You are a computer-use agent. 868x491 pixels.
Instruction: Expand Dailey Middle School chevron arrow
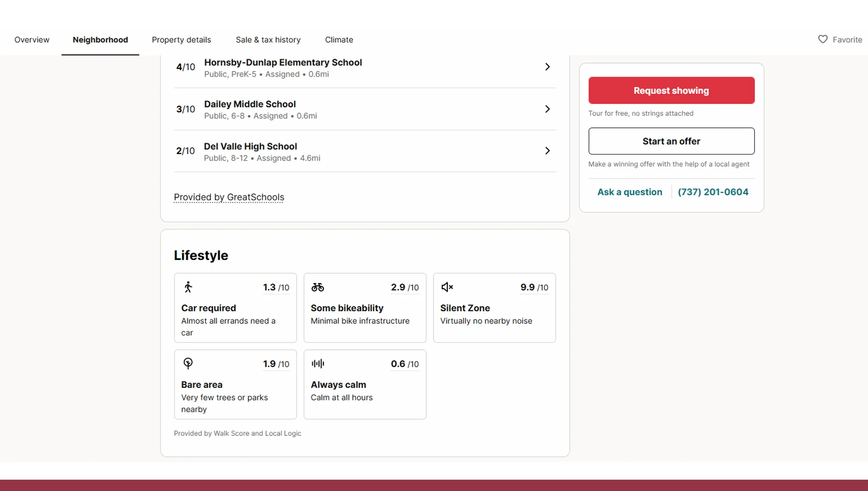tap(547, 109)
